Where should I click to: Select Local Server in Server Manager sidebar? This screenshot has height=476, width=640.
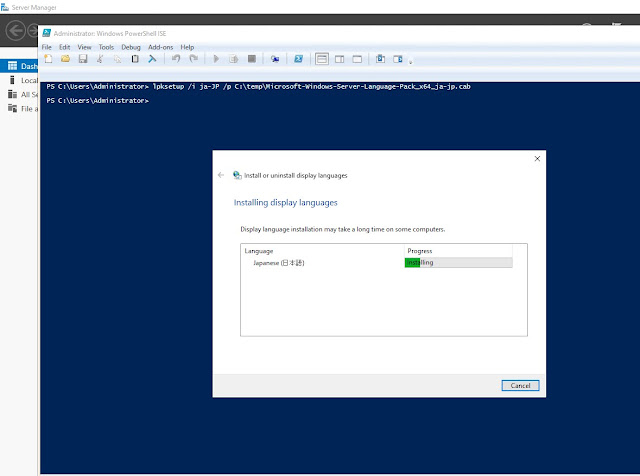19,80
